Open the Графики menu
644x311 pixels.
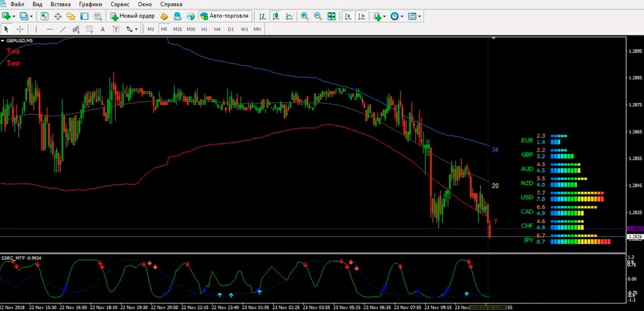tap(90, 4)
